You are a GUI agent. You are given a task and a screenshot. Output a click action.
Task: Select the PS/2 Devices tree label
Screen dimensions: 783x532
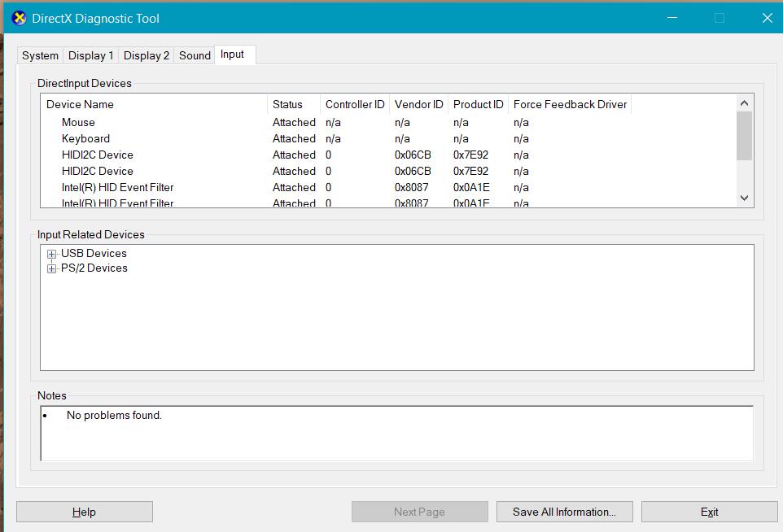click(x=94, y=268)
